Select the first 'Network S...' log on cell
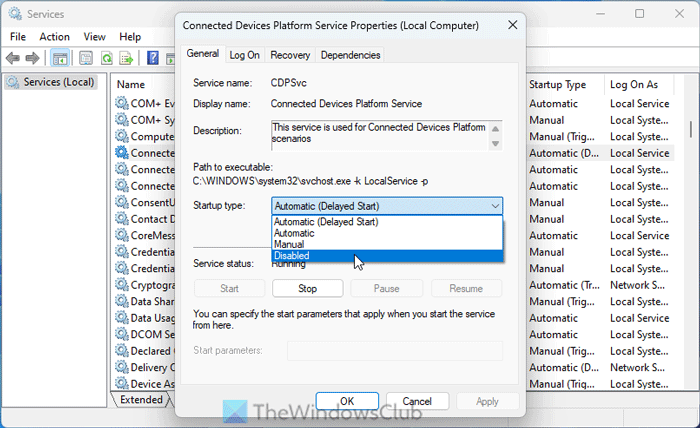This screenshot has width=700, height=428. click(638, 285)
